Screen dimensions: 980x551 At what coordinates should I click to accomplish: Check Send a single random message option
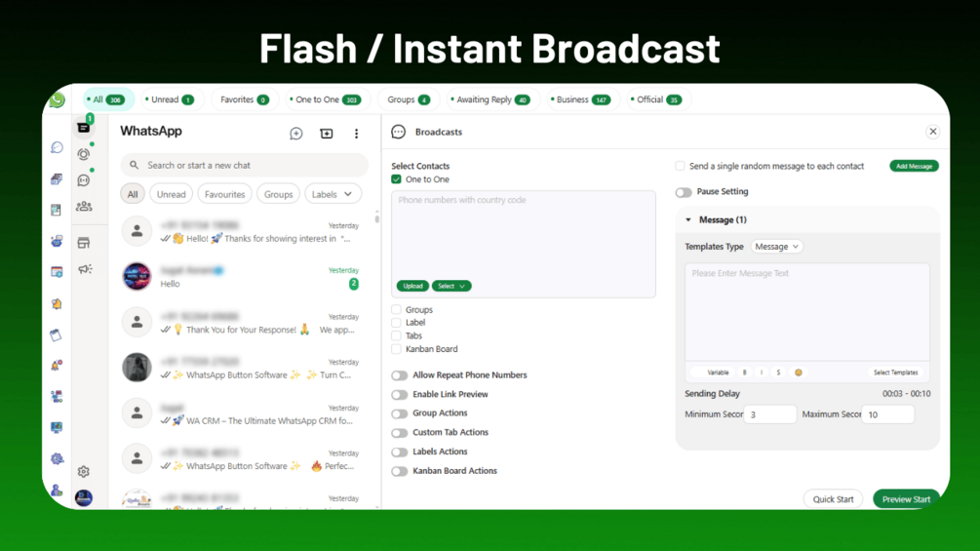pos(680,166)
